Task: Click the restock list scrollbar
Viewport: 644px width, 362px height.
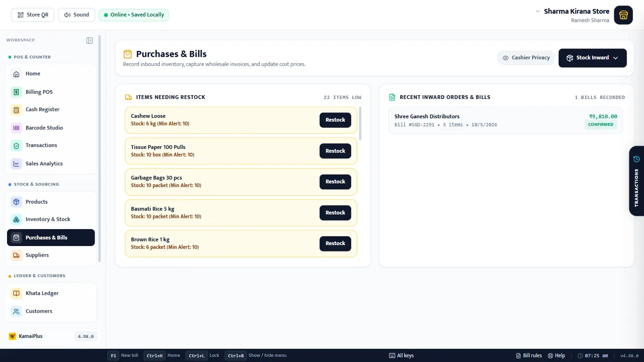Action: 361,123
